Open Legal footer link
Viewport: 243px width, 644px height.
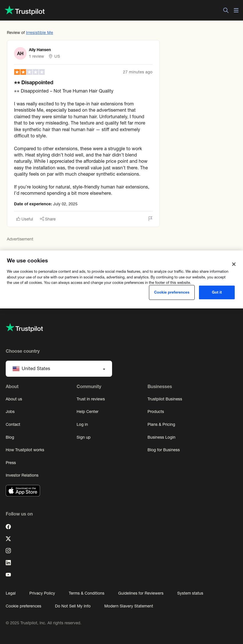click(x=11, y=593)
